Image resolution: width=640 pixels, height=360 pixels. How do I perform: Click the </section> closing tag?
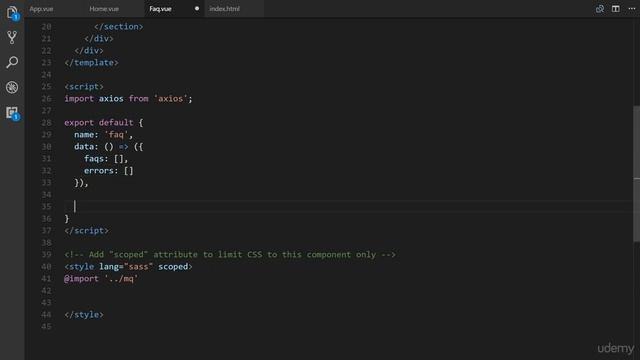tap(118, 27)
